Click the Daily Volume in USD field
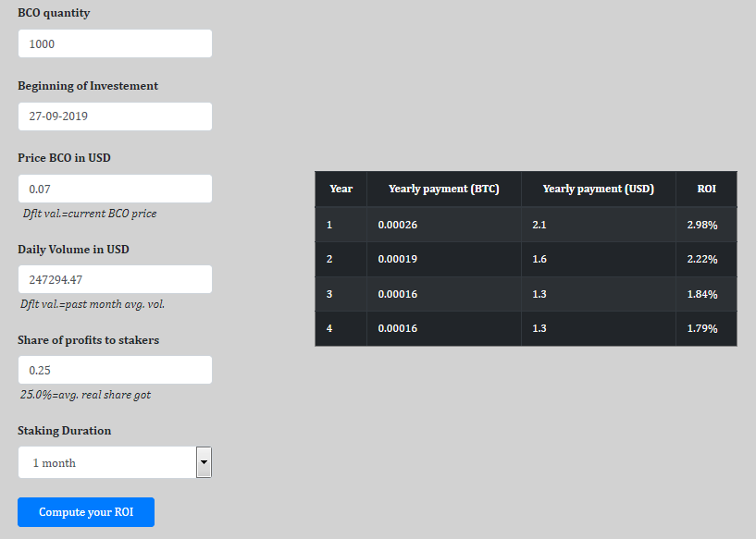756x539 pixels. tap(115, 279)
